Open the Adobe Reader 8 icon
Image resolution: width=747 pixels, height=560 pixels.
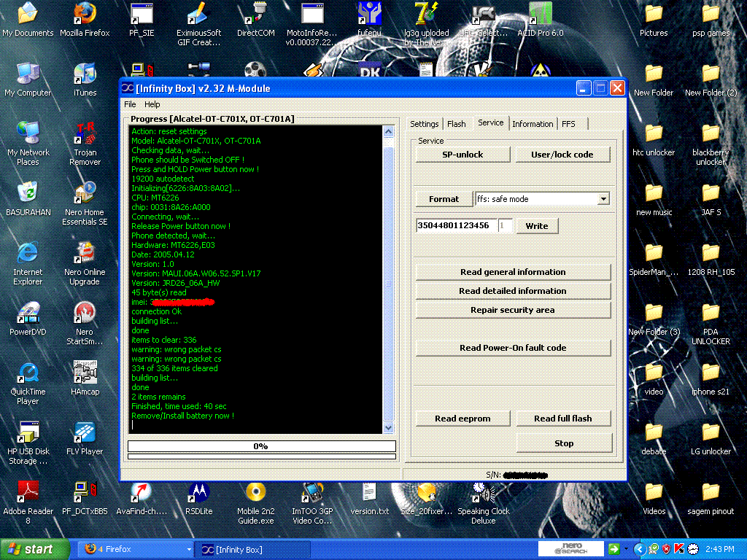coord(28,493)
